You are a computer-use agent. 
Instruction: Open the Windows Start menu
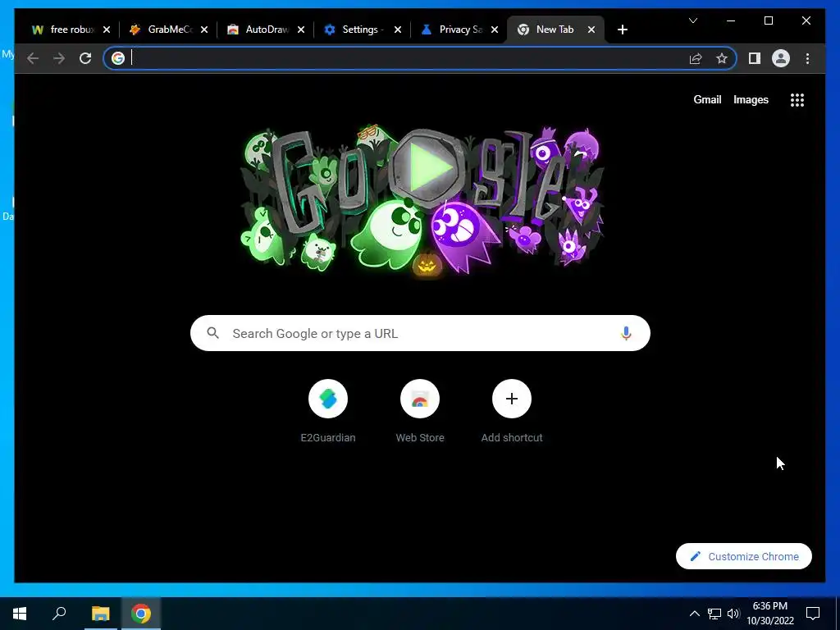point(20,614)
